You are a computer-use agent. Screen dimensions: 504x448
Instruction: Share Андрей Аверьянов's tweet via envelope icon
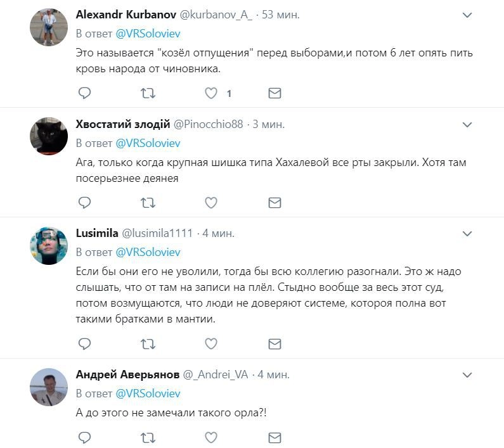tap(275, 438)
